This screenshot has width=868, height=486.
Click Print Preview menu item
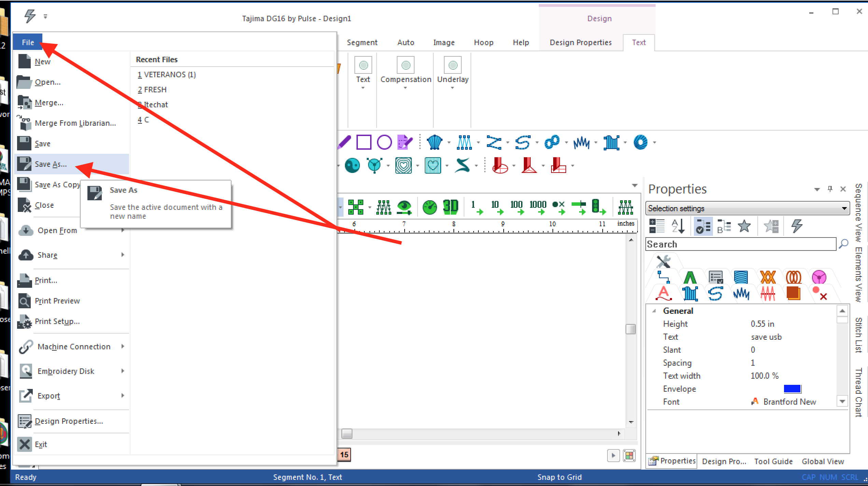[x=72, y=301]
